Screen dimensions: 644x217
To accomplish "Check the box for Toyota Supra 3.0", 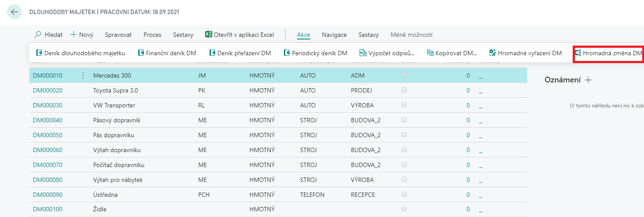I will tap(404, 90).
